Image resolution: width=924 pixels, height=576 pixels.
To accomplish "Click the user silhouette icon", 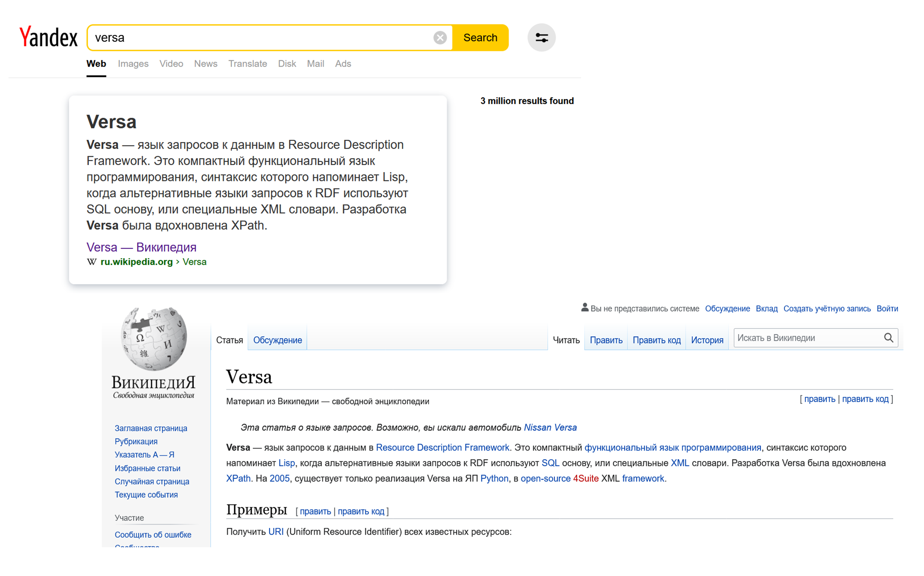I will point(585,308).
